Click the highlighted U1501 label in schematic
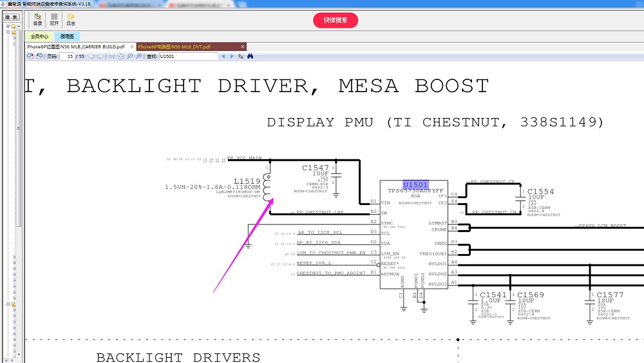The image size is (644, 363). coord(415,184)
